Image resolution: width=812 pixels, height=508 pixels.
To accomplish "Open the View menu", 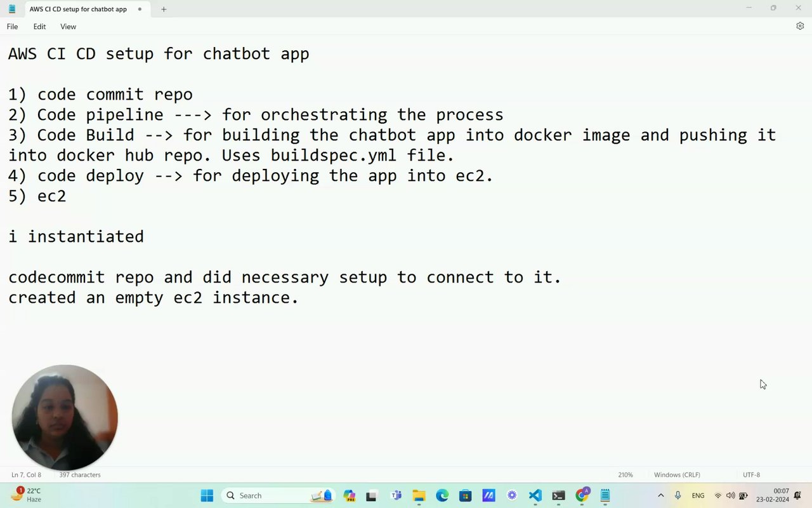I will (x=68, y=27).
